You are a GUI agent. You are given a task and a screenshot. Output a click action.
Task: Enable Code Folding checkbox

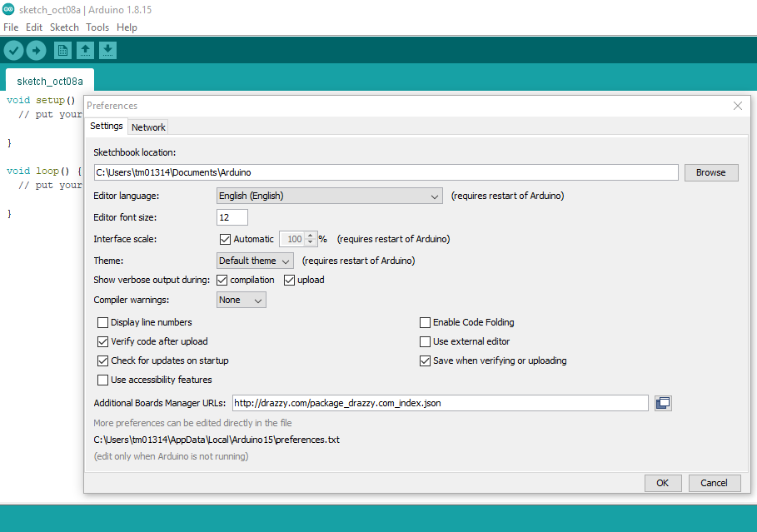point(425,322)
